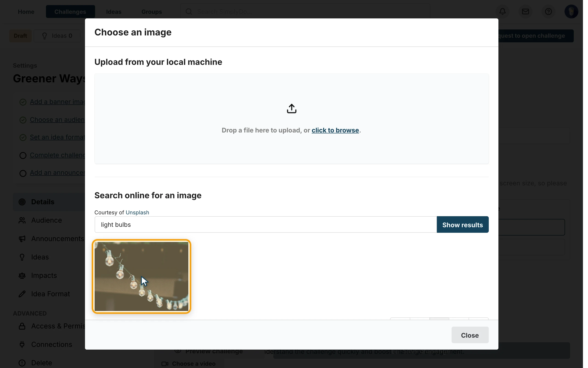Image resolution: width=588 pixels, height=368 pixels.
Task: Click the Announcements megaphone icon
Action: pos(22,239)
